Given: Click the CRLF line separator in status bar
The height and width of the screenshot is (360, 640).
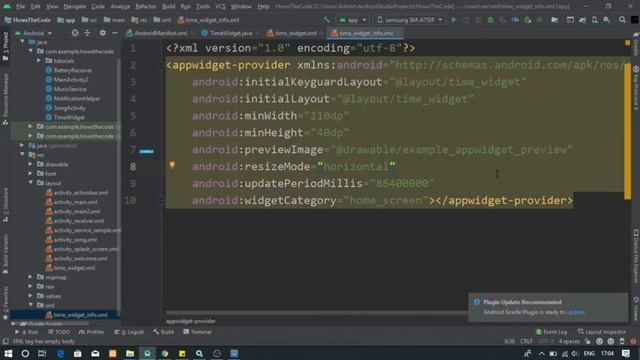Looking at the screenshot, I should pyautogui.click(x=526, y=341).
